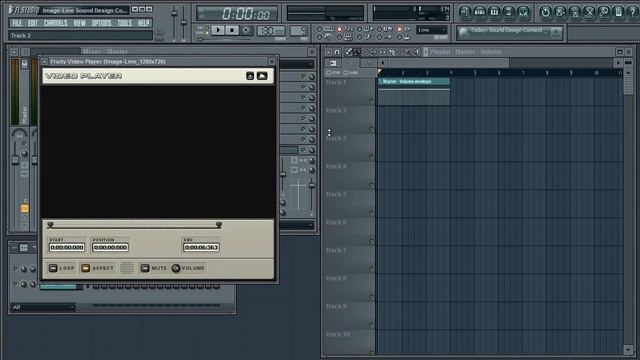Open the All channel filter dropdown

[43, 307]
